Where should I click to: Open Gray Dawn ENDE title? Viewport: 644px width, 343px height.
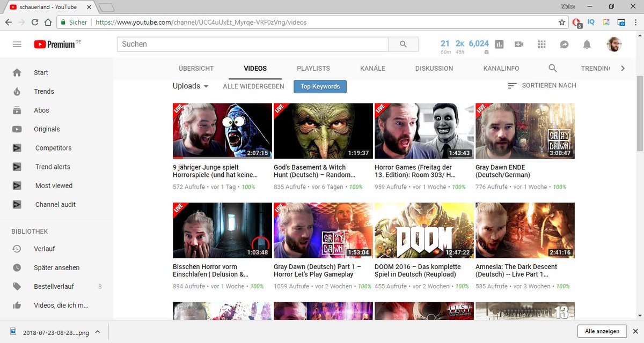pyautogui.click(x=503, y=171)
